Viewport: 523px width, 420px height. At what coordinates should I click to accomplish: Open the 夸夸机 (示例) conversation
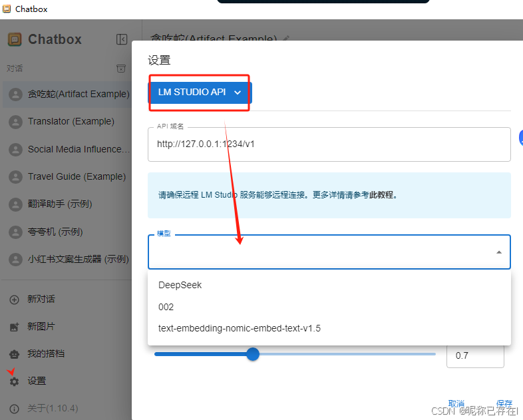67,232
